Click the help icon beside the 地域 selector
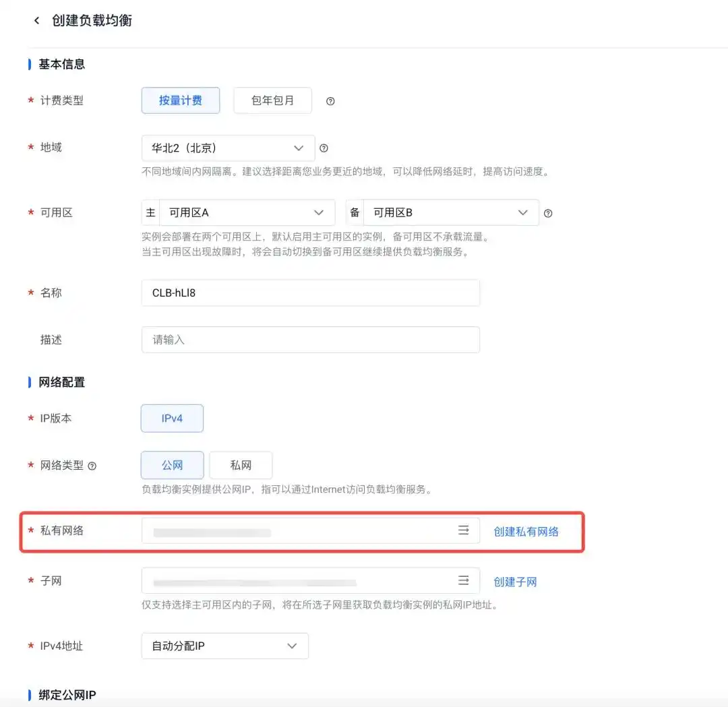 [x=324, y=148]
